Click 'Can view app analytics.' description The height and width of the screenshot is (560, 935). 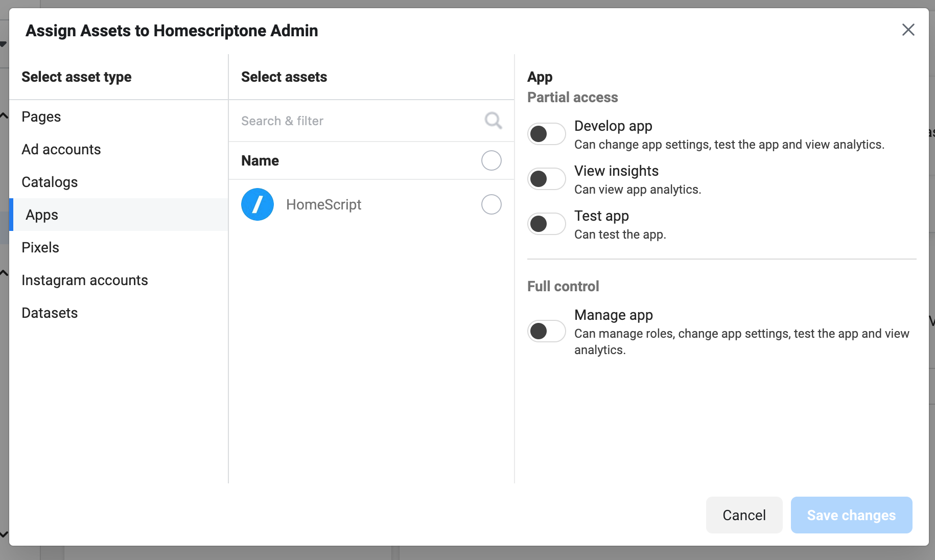pos(638,190)
